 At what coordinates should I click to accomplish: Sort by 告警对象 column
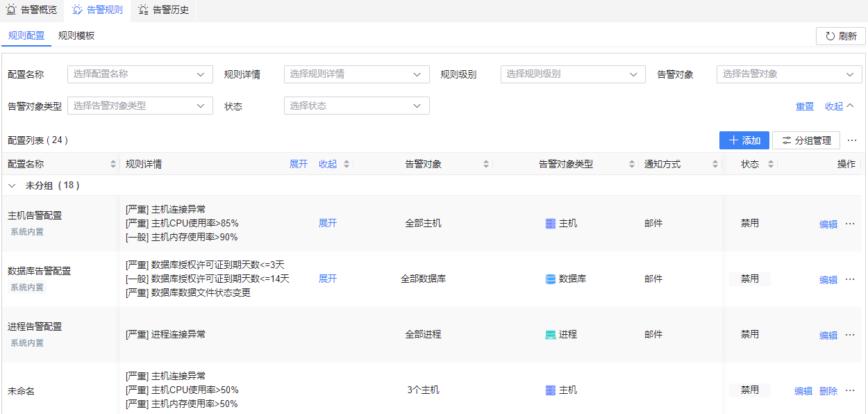[487, 165]
